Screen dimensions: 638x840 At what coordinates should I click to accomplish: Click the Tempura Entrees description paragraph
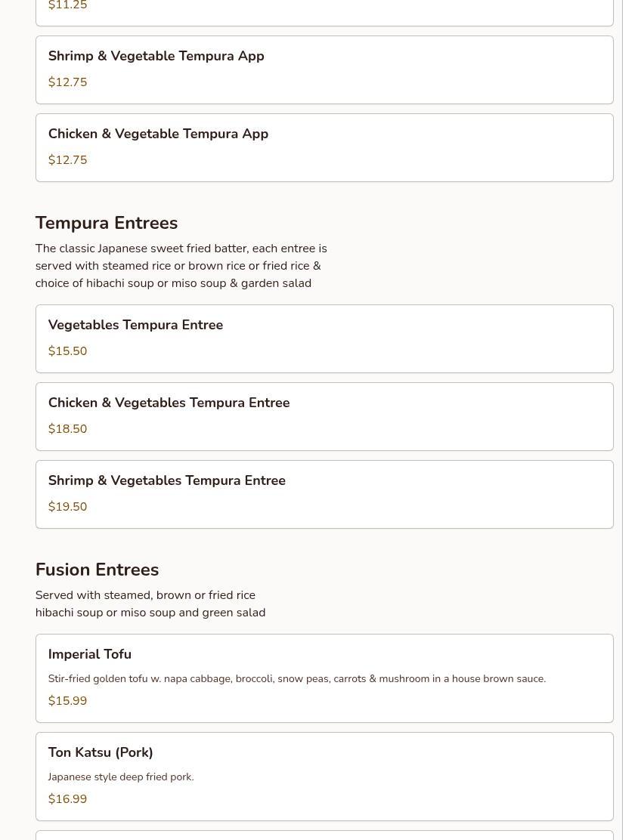181,266
